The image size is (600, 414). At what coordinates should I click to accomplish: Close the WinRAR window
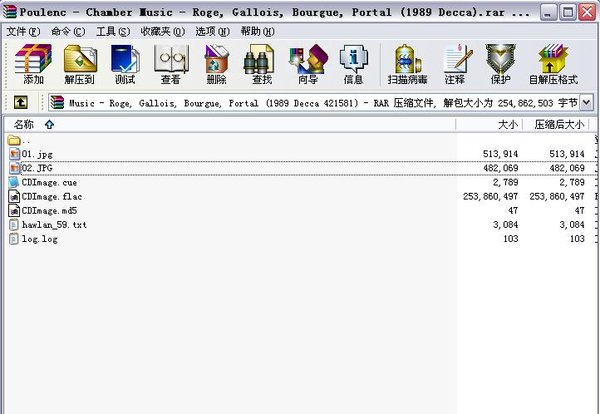587,13
